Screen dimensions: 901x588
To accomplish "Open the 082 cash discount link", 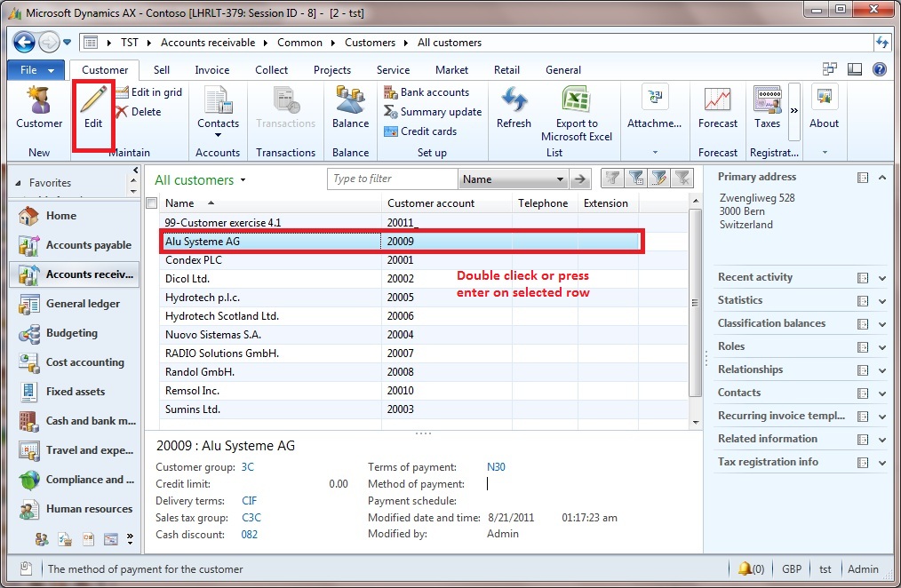I will (250, 535).
